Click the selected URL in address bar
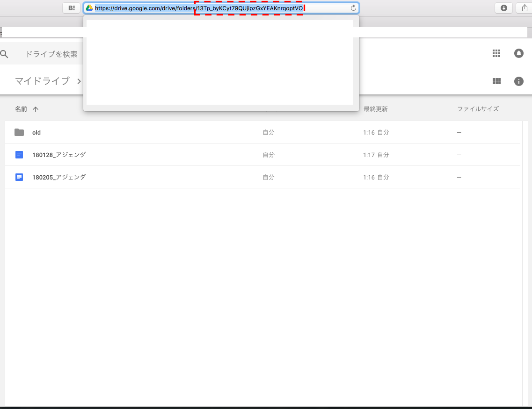The image size is (532, 409). [198, 8]
